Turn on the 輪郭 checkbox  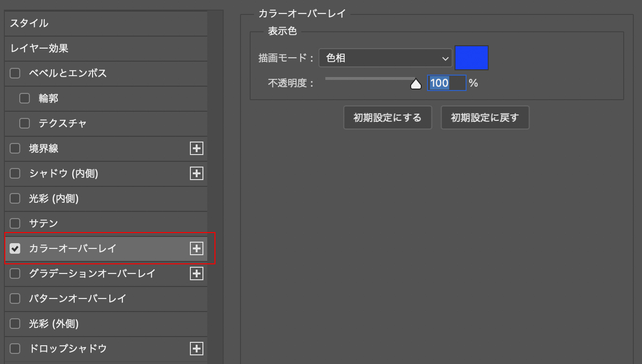point(25,98)
